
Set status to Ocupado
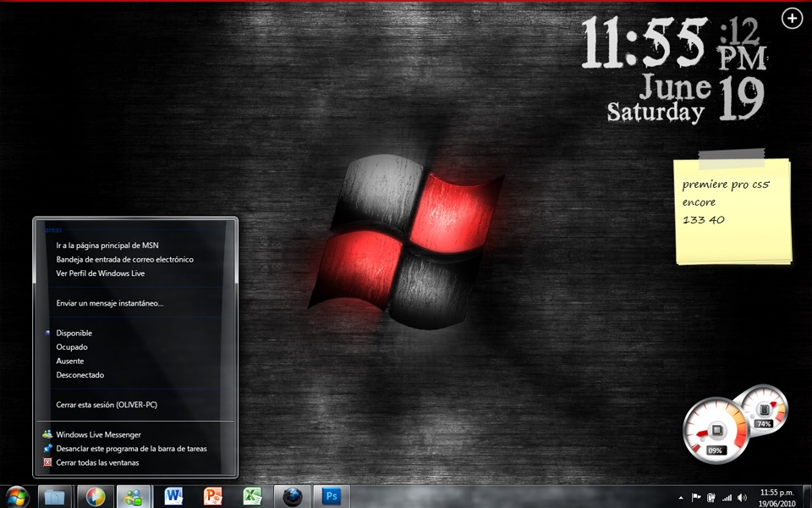coord(72,346)
